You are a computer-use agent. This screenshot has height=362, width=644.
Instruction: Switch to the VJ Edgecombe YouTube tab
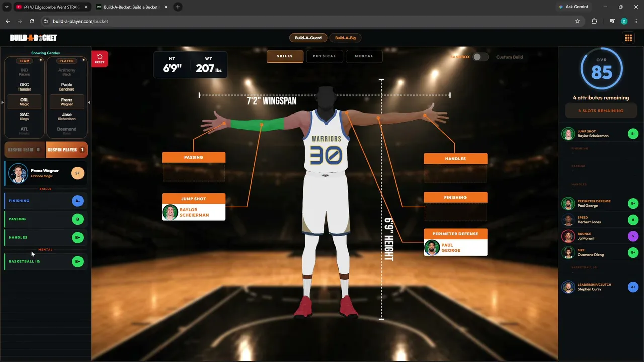pyautogui.click(x=50, y=7)
